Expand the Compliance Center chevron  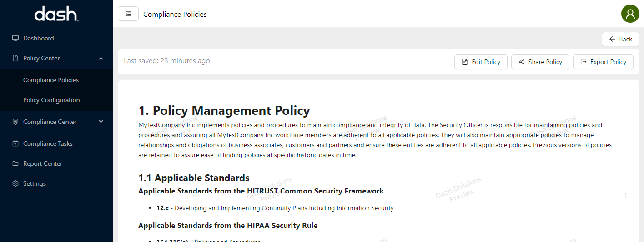click(101, 122)
